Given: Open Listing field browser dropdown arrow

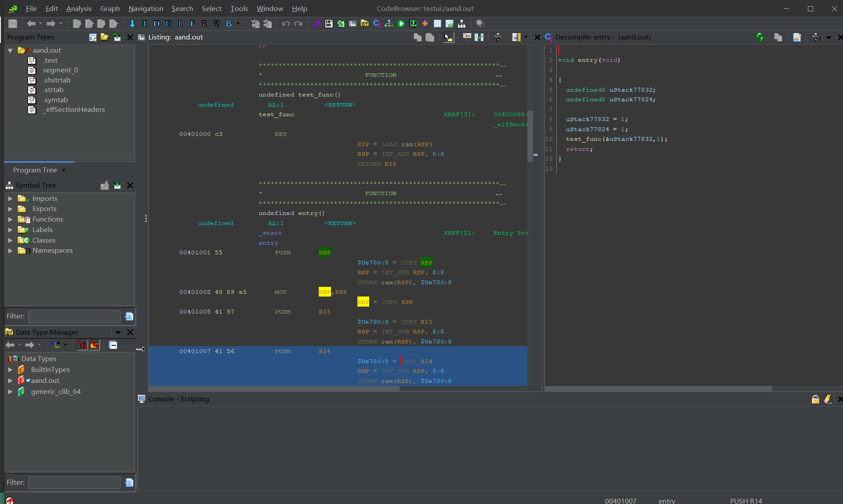Looking at the screenshot, I should pos(526,37).
